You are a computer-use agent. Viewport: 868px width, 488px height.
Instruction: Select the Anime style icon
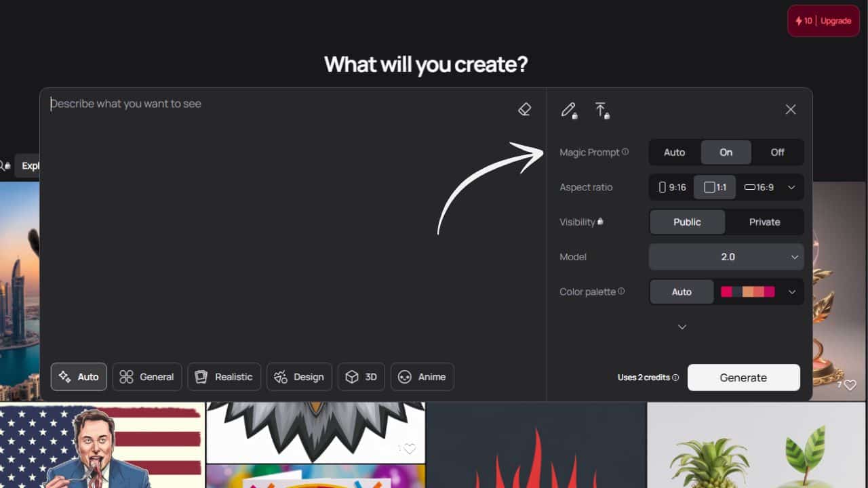tap(422, 377)
